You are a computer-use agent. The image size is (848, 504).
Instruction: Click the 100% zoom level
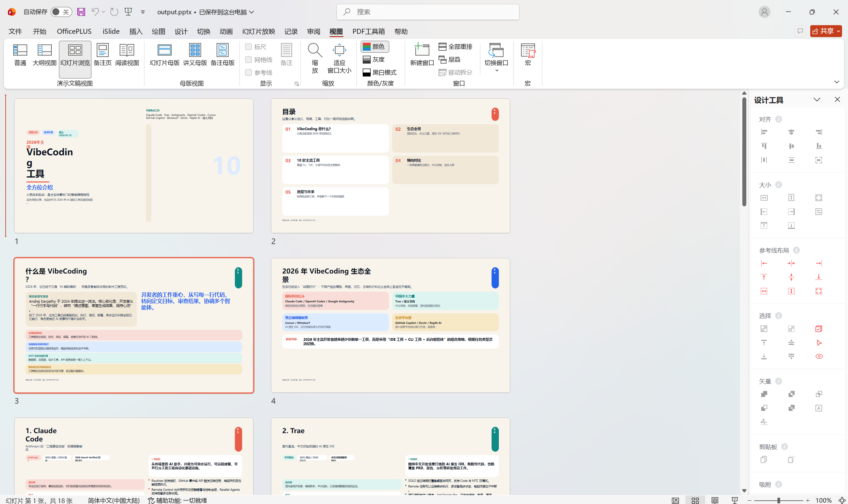[823, 500]
